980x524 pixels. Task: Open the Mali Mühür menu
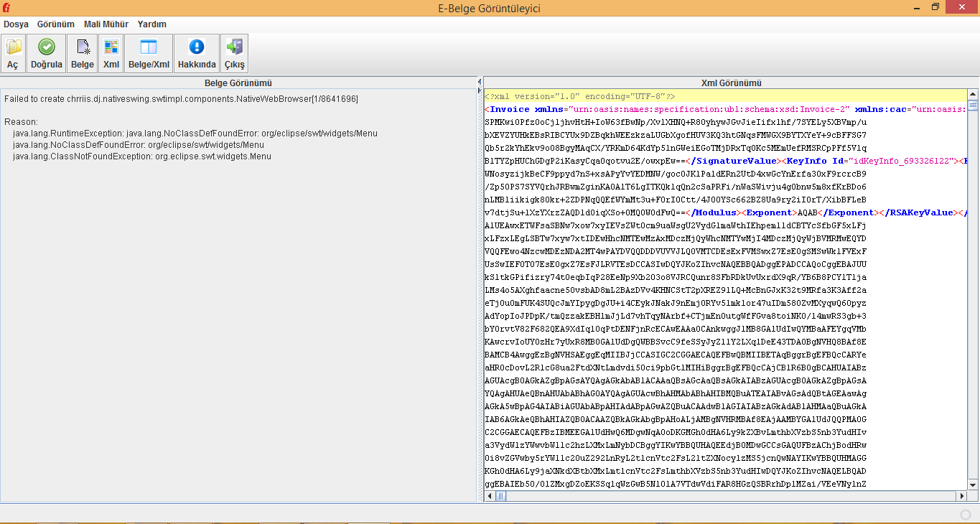tap(106, 24)
